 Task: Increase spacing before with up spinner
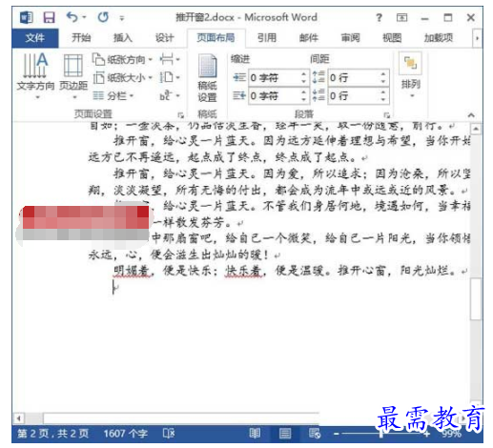(x=383, y=74)
